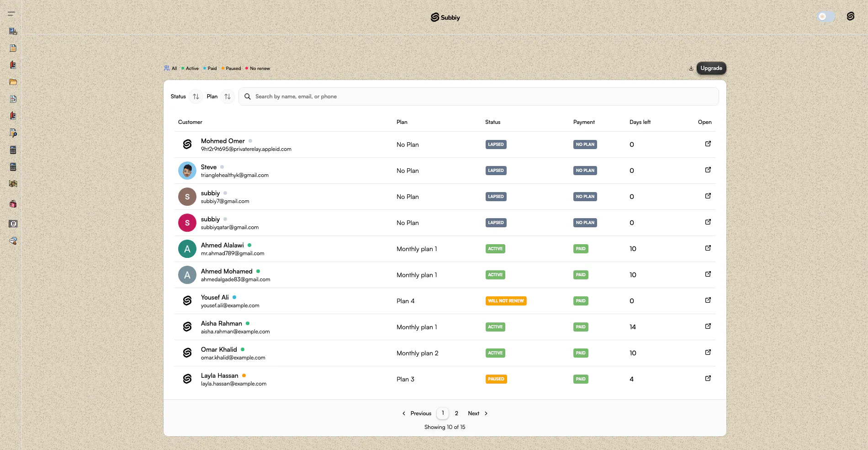
Task: Click the email mr.ahmad789@gmail.com
Action: click(x=233, y=253)
